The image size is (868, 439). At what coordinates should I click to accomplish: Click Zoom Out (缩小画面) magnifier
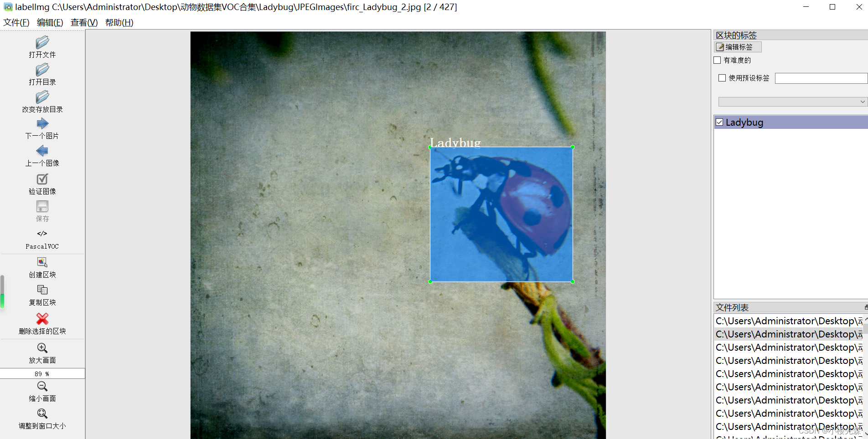pyautogui.click(x=42, y=386)
